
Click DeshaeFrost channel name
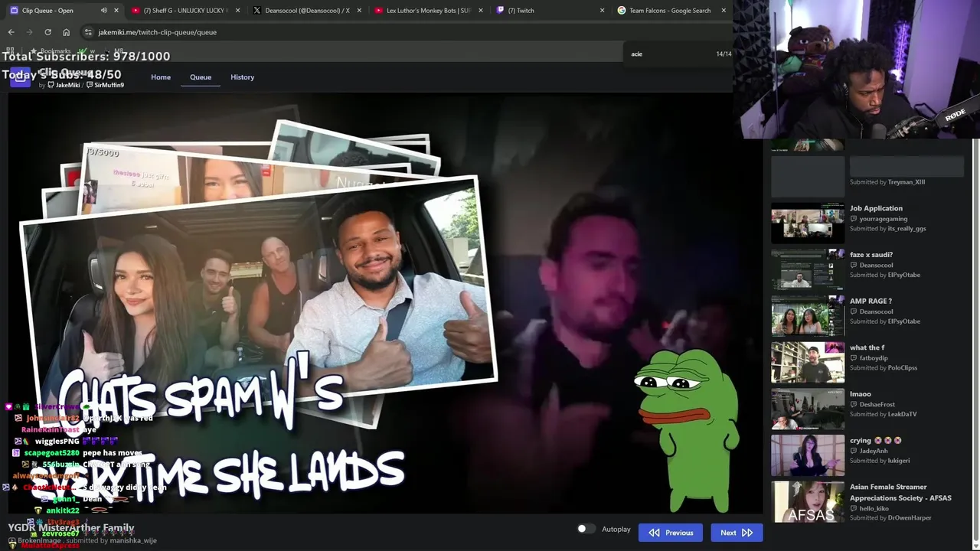click(877, 404)
